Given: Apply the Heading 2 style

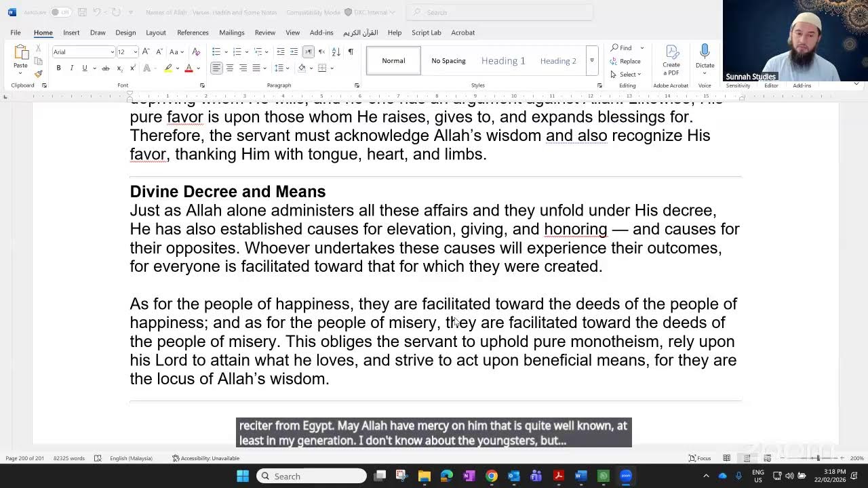Looking at the screenshot, I should (x=558, y=60).
